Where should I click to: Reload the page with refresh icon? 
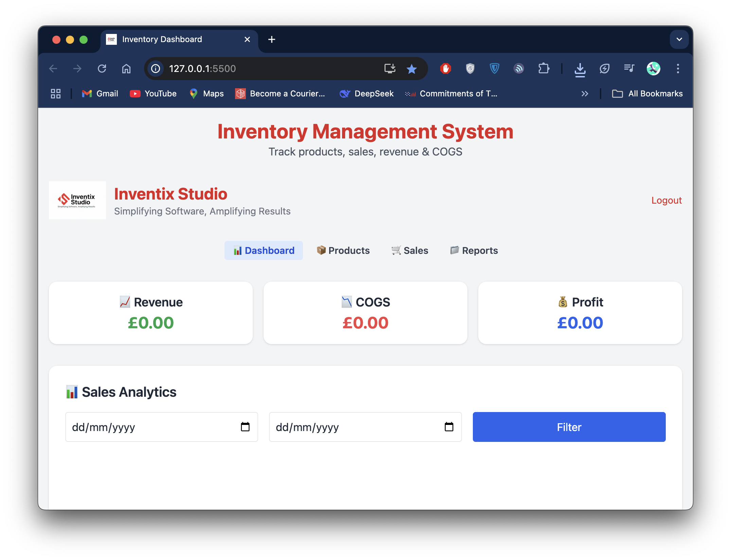click(102, 69)
